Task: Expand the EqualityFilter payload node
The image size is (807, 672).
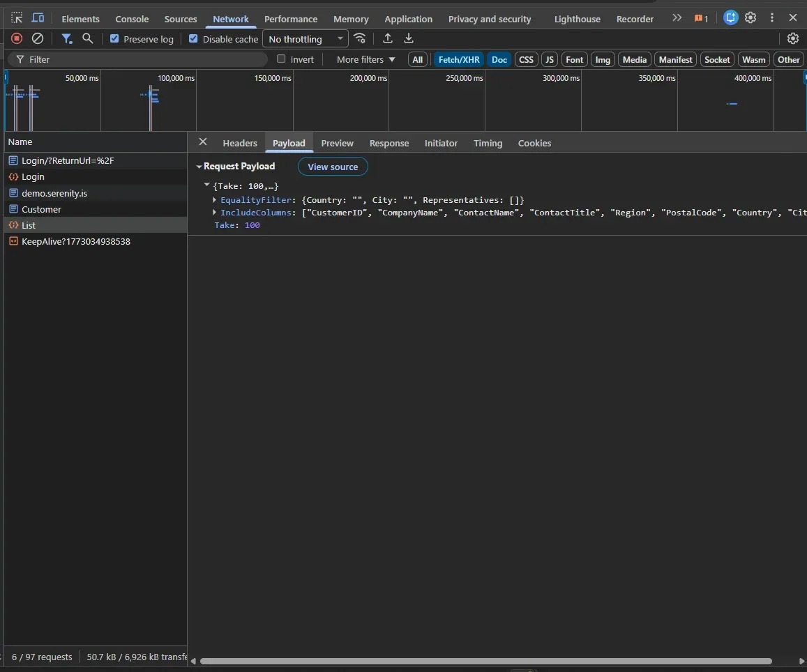Action: (214, 200)
